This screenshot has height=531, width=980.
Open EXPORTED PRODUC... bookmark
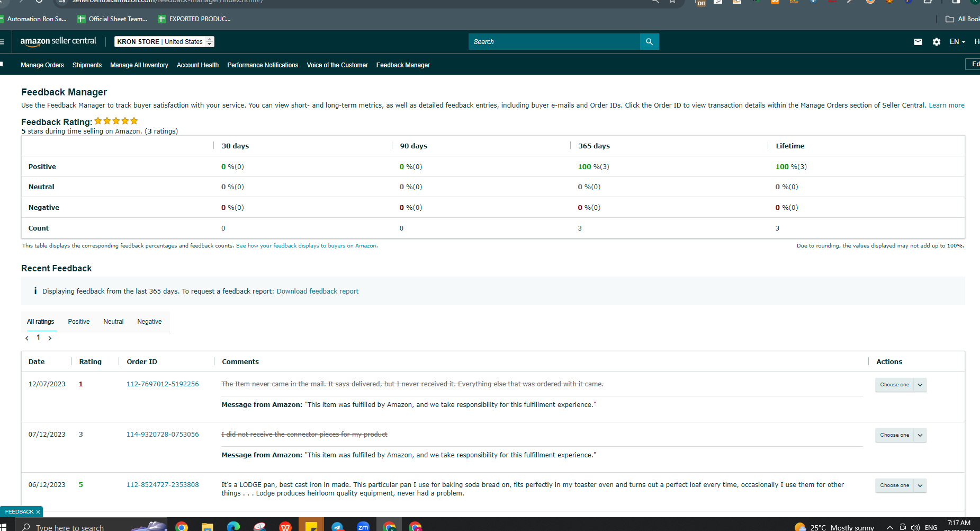[x=194, y=19]
